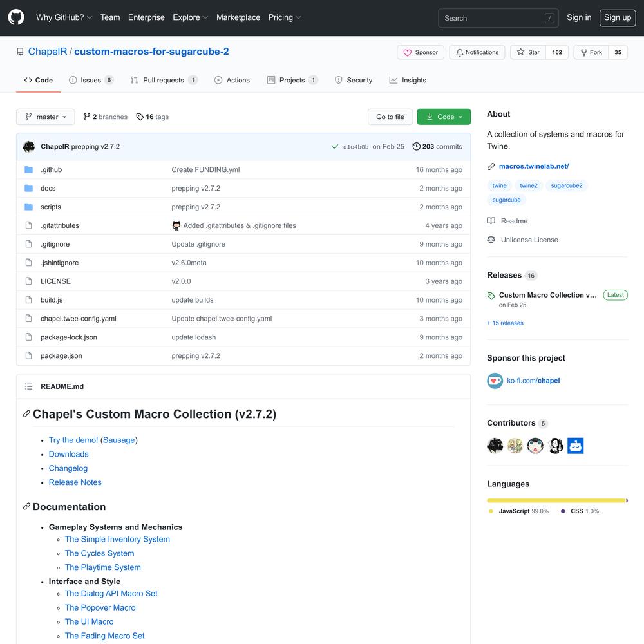644x644 pixels.
Task: Click the anchor link icon beside Documentation heading
Action: [x=26, y=506]
